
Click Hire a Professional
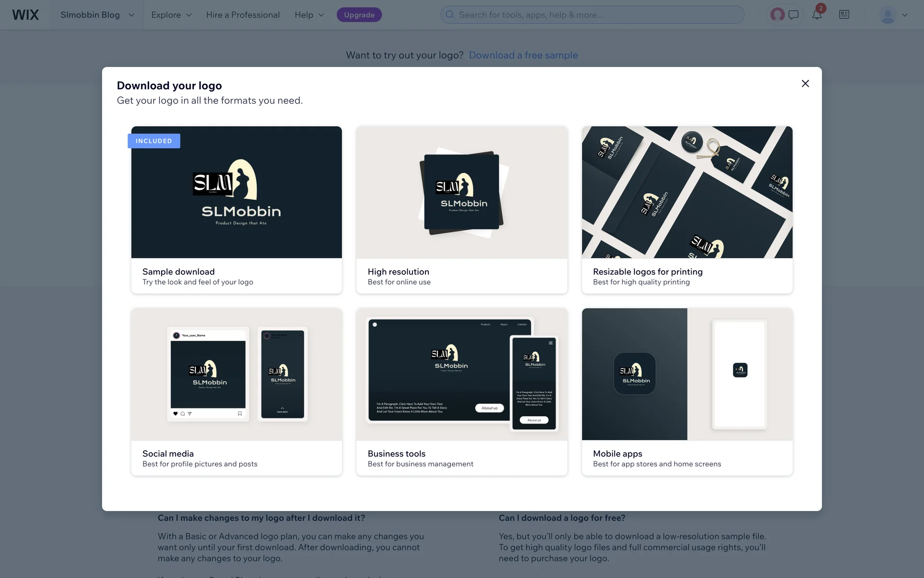pos(243,15)
